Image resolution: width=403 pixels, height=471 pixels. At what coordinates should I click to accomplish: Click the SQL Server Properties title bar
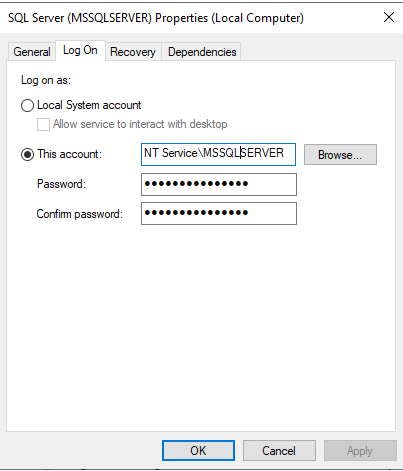tap(187, 18)
